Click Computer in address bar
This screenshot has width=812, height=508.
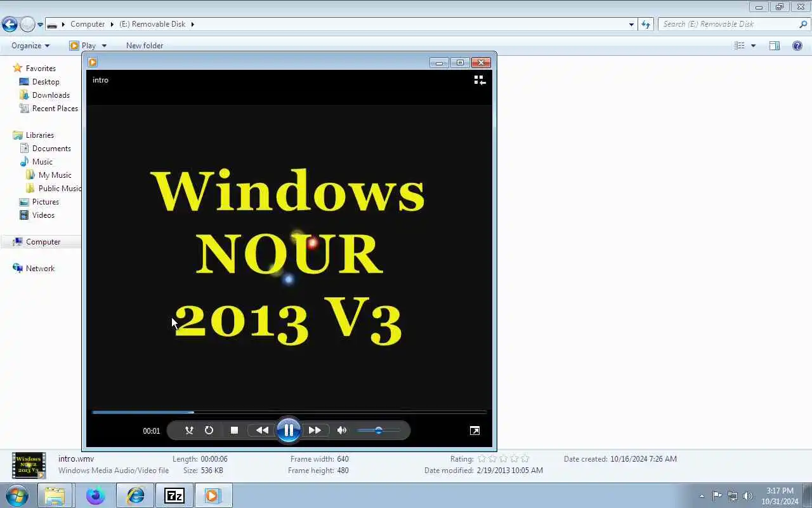(88, 24)
